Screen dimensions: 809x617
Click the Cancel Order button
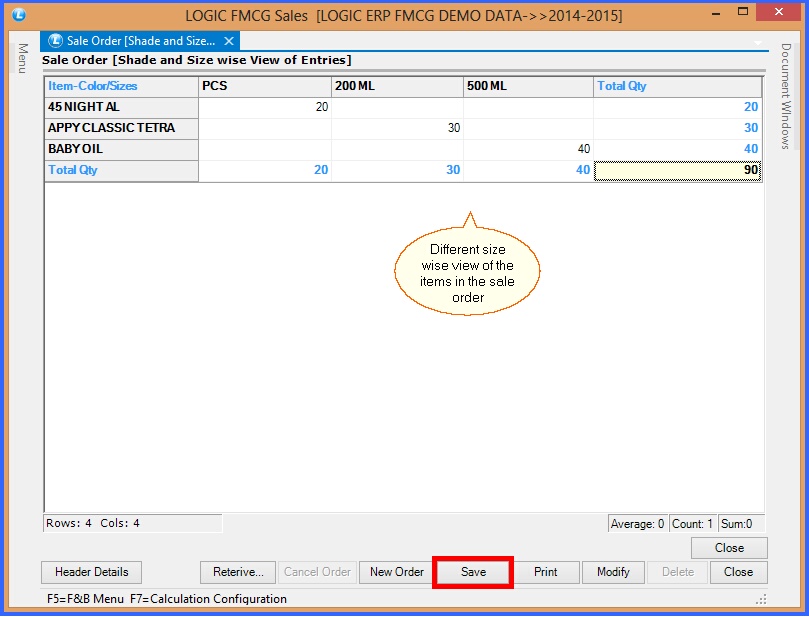pos(317,572)
